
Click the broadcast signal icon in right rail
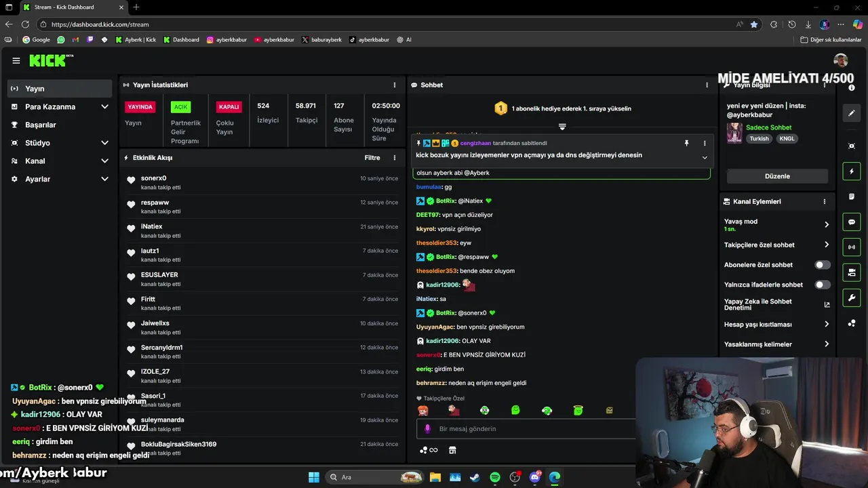pos(852,247)
